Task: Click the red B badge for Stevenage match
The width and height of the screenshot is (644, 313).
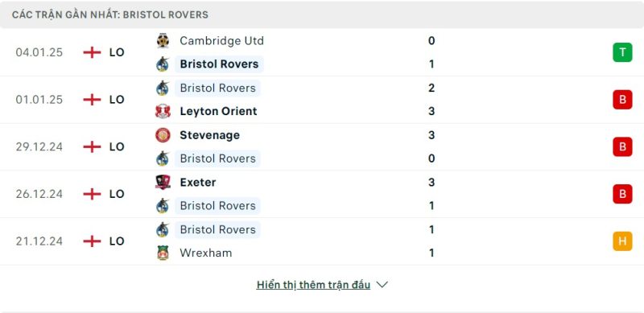Action: click(x=622, y=146)
